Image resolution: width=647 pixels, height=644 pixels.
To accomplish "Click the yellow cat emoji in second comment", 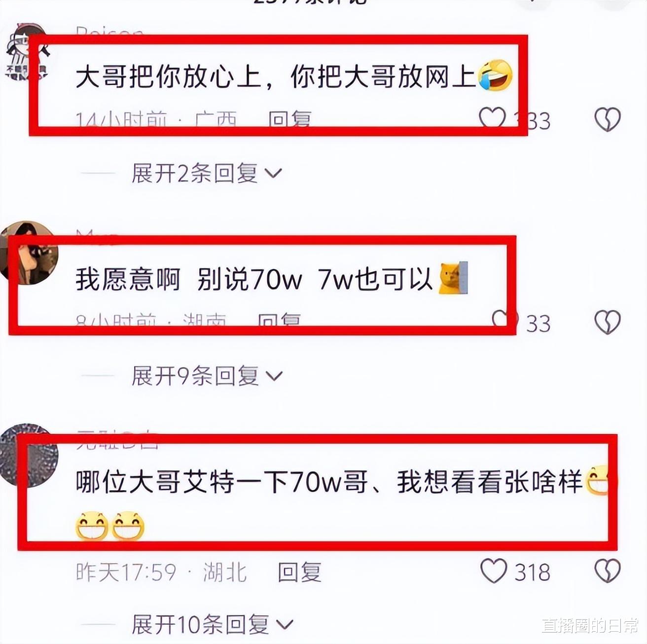I will tap(453, 278).
